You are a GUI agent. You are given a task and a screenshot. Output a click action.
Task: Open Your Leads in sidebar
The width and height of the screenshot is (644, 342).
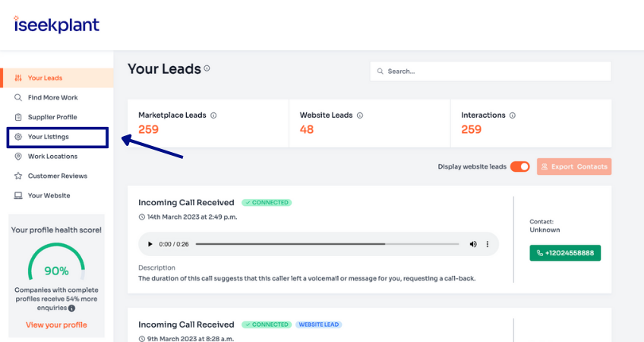click(x=45, y=78)
